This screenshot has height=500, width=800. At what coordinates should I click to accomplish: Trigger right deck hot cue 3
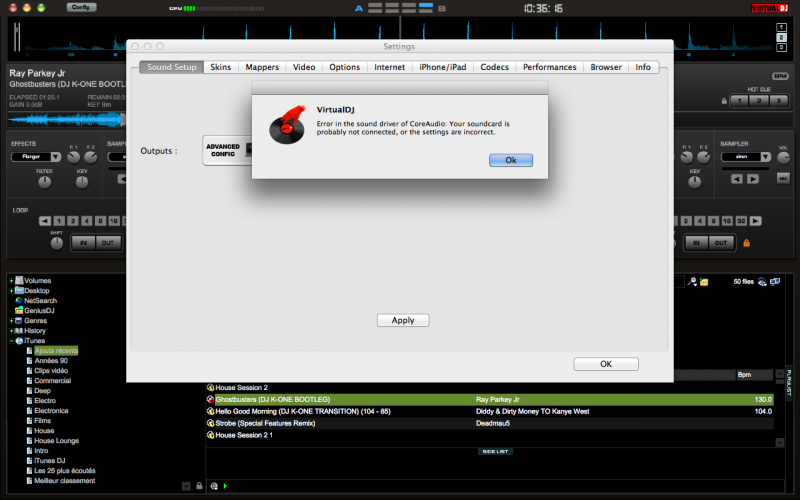(778, 101)
